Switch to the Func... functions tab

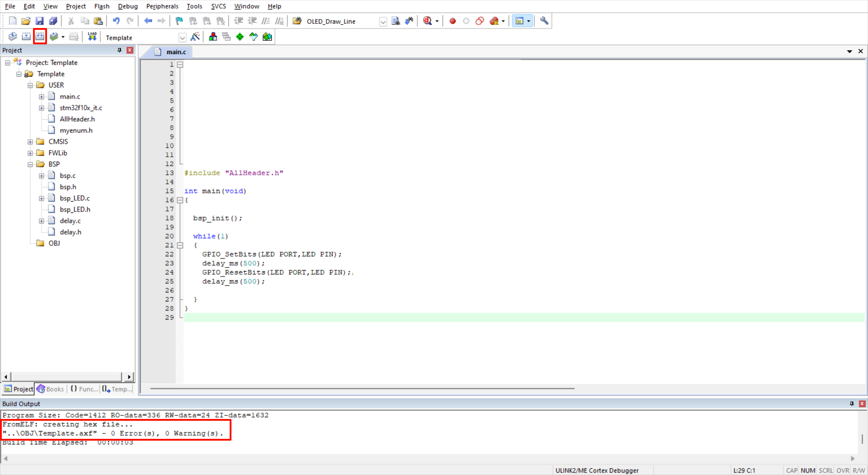(84, 389)
